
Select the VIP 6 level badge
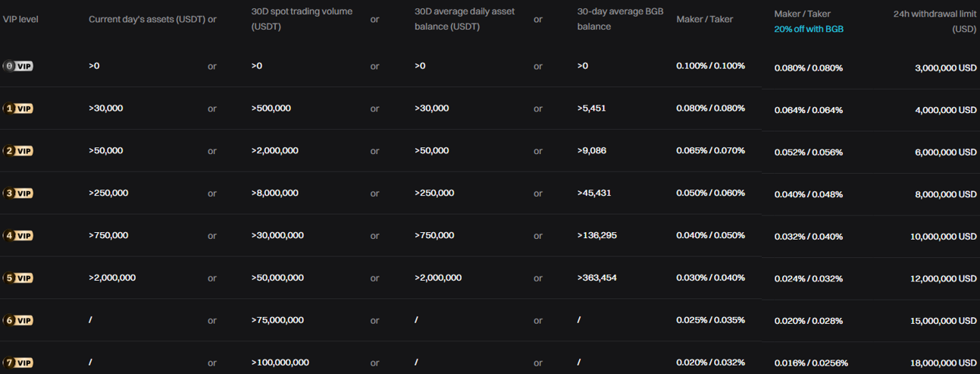pyautogui.click(x=18, y=320)
